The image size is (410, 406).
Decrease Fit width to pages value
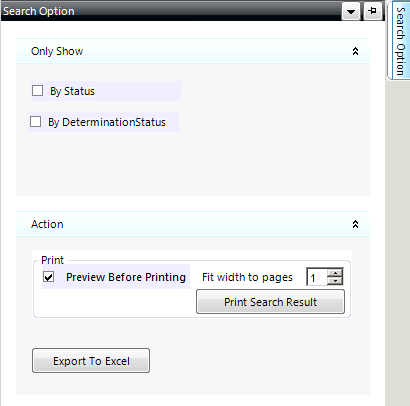pyautogui.click(x=335, y=281)
